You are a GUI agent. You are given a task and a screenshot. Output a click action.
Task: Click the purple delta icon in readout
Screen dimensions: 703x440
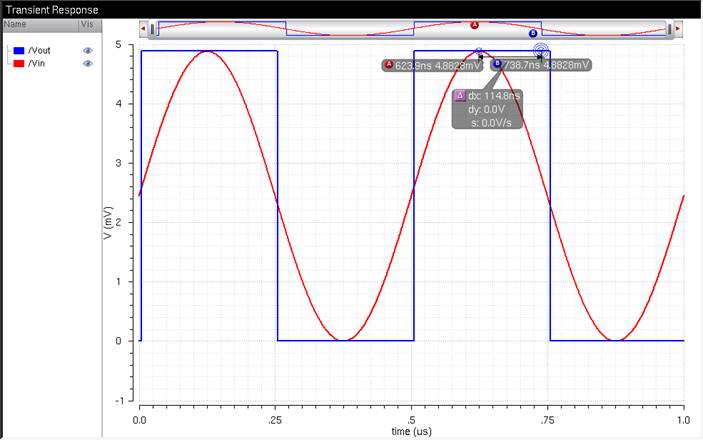[460, 95]
